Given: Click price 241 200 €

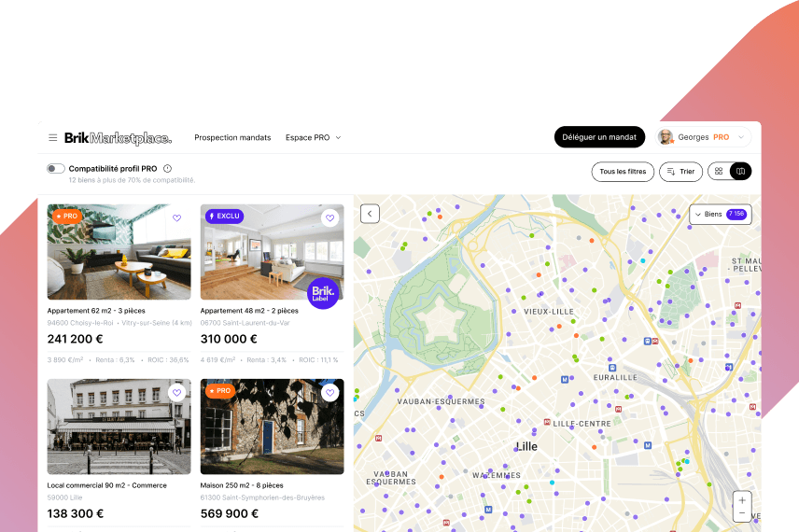Looking at the screenshot, I should coord(76,340).
